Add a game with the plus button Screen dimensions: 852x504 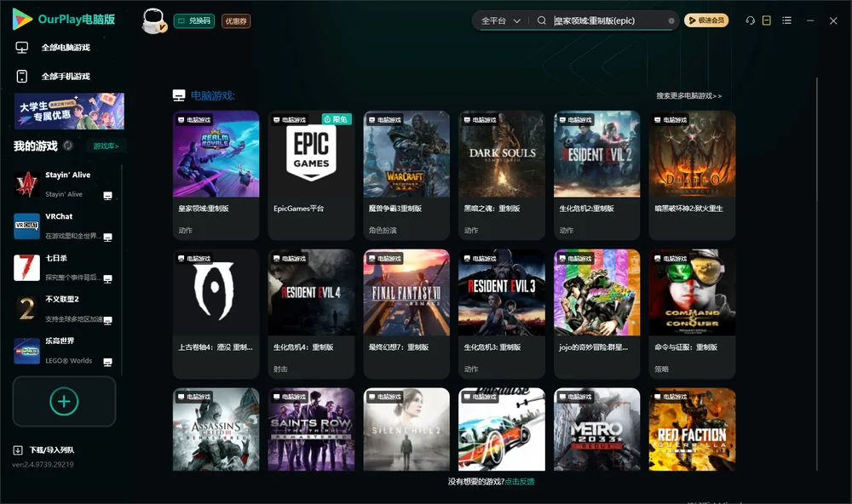coord(64,401)
